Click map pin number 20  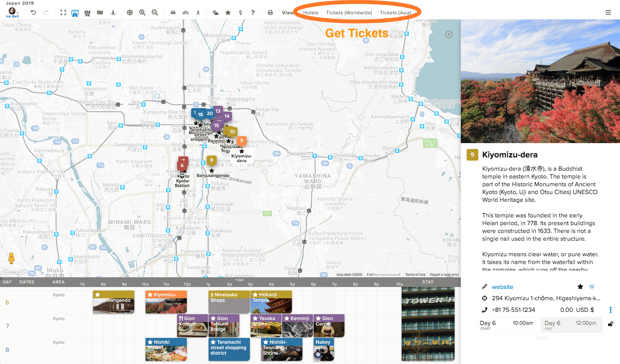[210, 114]
